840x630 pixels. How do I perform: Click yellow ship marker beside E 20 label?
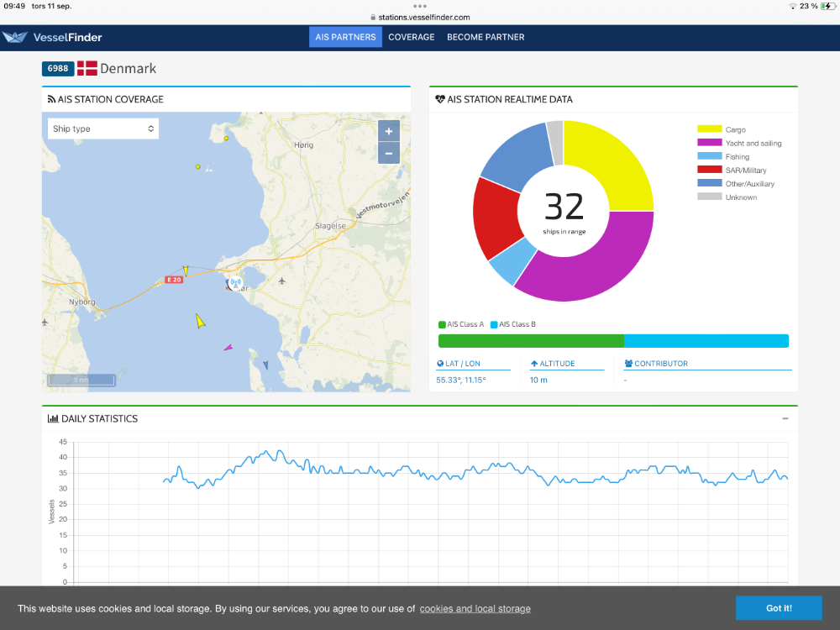[x=186, y=270]
